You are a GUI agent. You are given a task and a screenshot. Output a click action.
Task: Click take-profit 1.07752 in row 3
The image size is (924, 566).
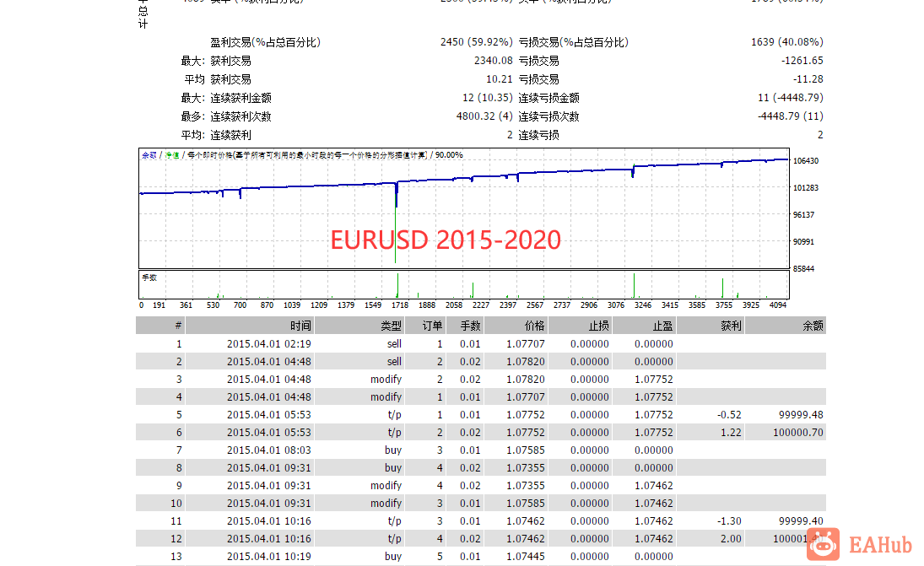pos(653,380)
